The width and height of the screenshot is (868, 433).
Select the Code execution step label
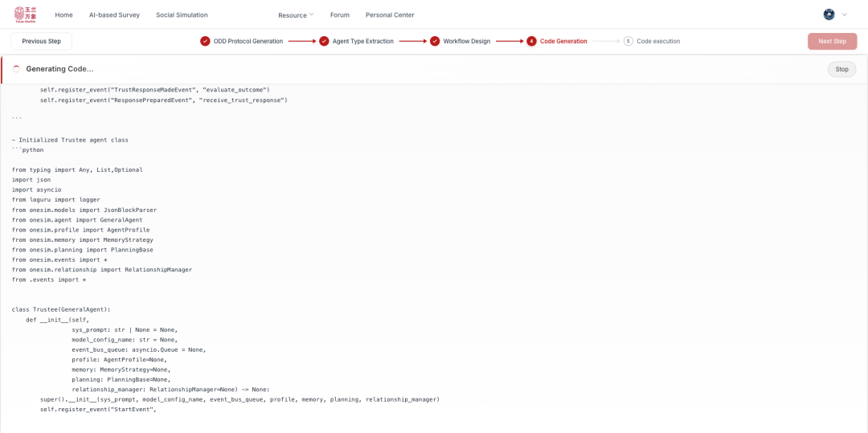(657, 41)
